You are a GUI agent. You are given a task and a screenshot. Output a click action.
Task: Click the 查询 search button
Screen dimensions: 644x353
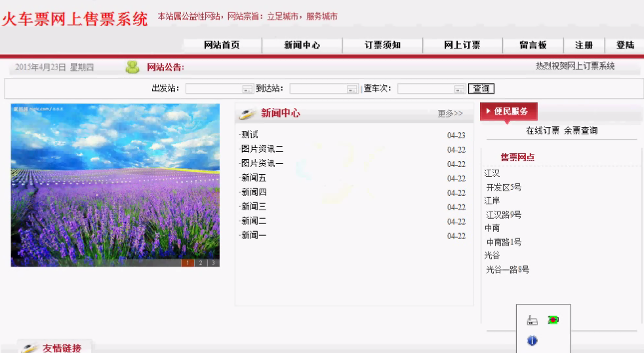pyautogui.click(x=481, y=88)
